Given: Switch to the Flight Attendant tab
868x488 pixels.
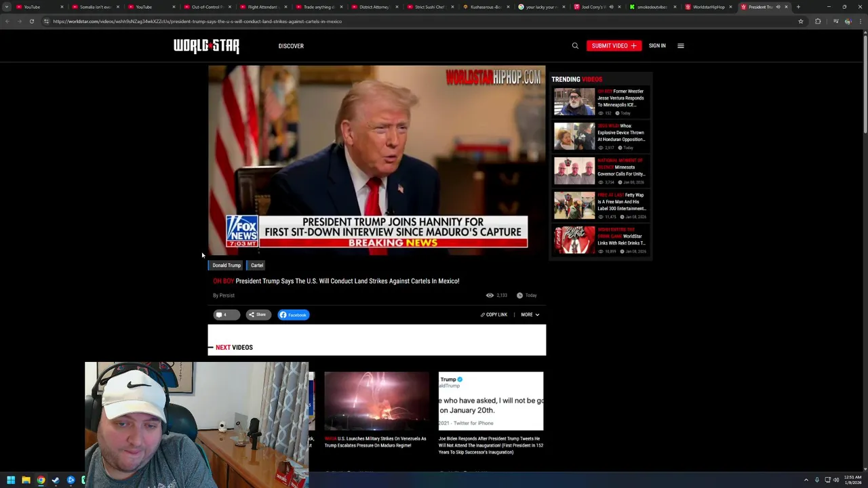Looking at the screenshot, I should 263,7.
